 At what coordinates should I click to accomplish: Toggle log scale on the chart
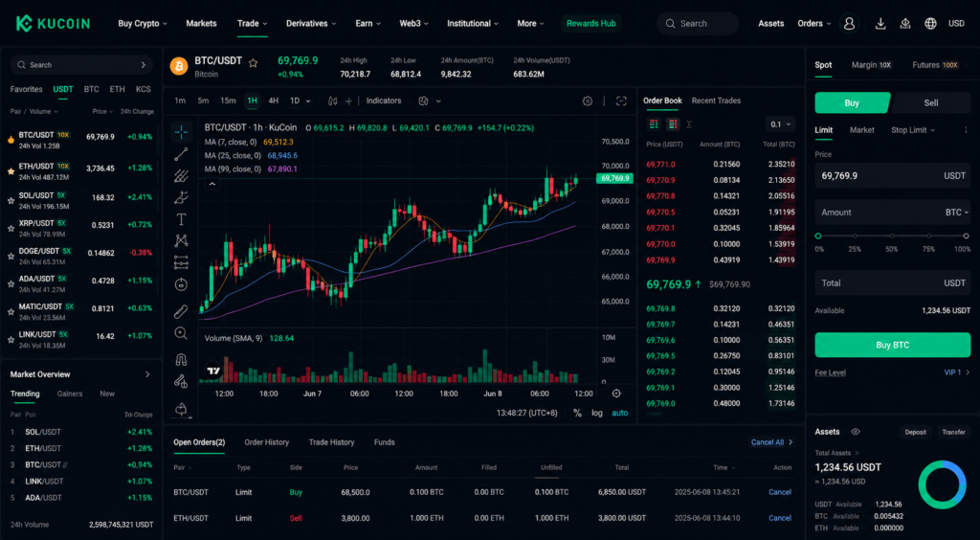pos(597,413)
